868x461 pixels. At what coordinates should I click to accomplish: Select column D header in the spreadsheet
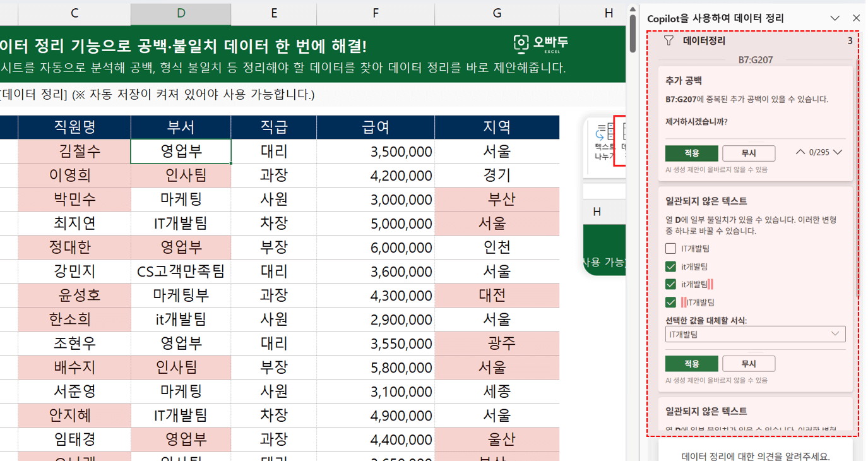coord(181,13)
